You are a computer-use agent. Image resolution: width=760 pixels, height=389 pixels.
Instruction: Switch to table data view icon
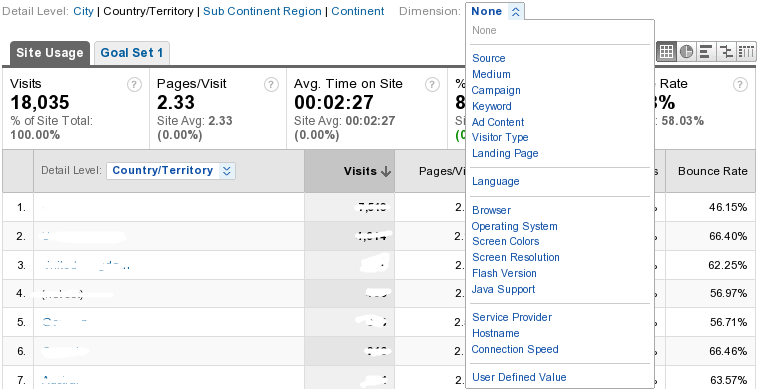point(666,51)
